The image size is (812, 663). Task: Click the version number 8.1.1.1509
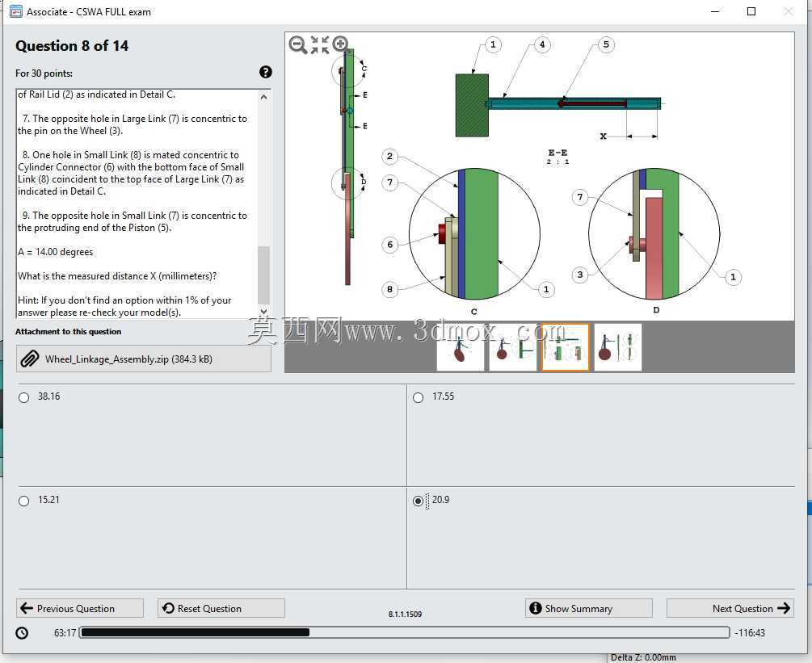[x=405, y=615]
